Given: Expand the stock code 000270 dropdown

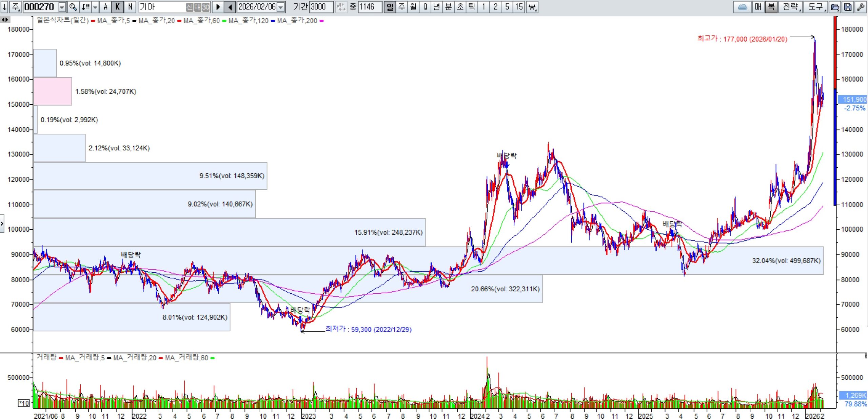Looking at the screenshot, I should 62,7.
